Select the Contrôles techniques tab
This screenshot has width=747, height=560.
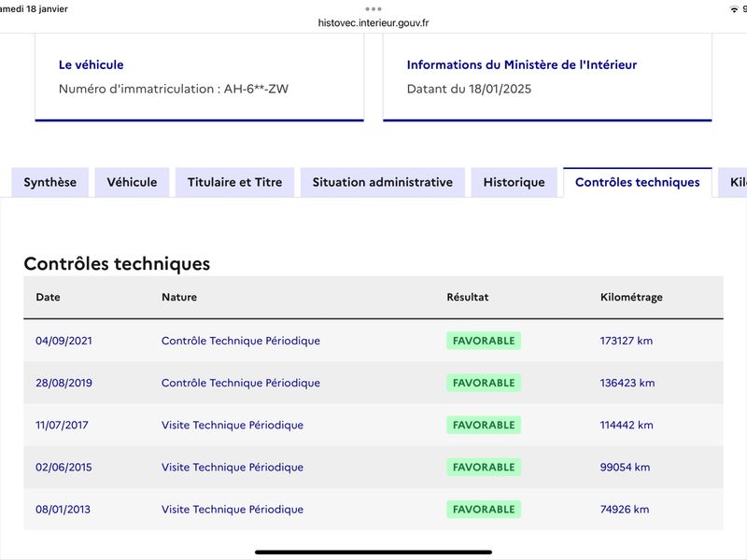(x=638, y=182)
